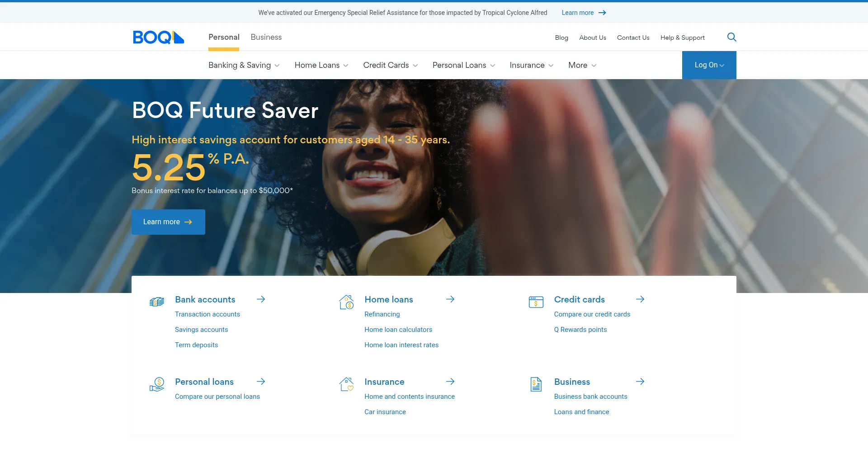Viewport: 868px width, 449px height.
Task: Click the arrow next to Bank accounts heading
Action: [261, 299]
